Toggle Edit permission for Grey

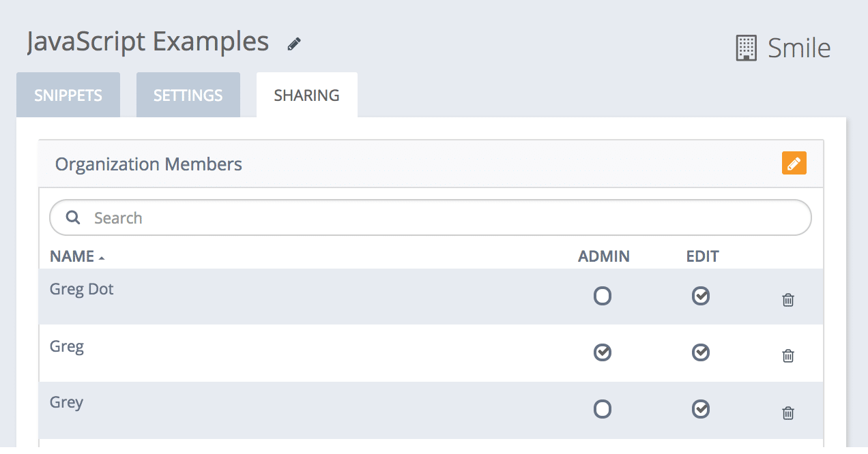pos(701,409)
